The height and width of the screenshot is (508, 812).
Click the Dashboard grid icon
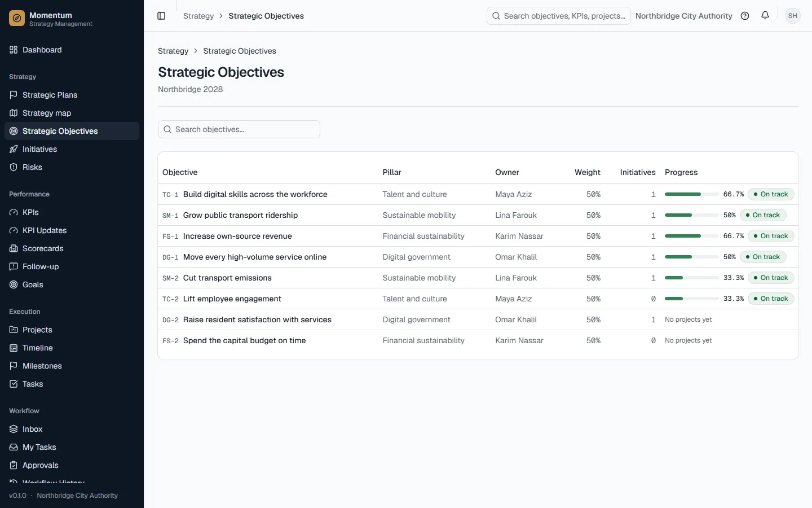[14, 50]
